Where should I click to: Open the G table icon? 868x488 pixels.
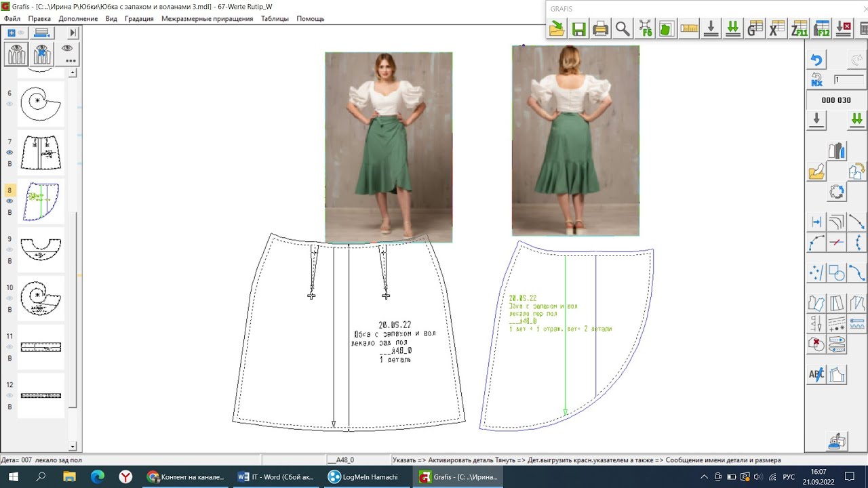(755, 28)
